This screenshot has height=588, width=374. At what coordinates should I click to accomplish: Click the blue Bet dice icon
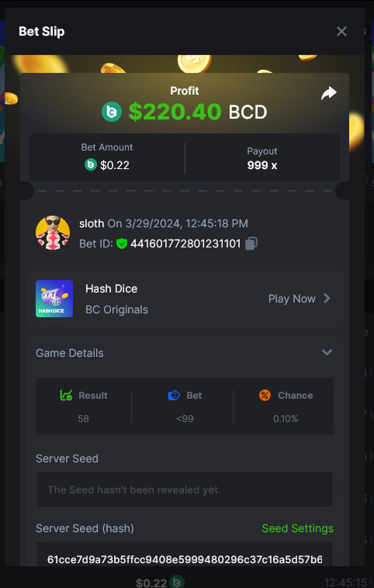(x=174, y=396)
